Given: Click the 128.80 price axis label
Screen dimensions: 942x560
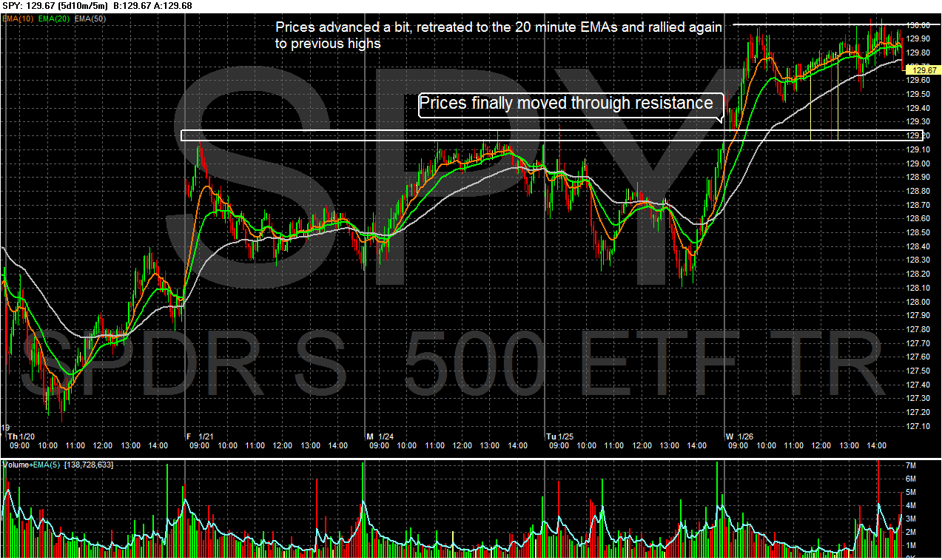Looking at the screenshot, I should (x=918, y=191).
